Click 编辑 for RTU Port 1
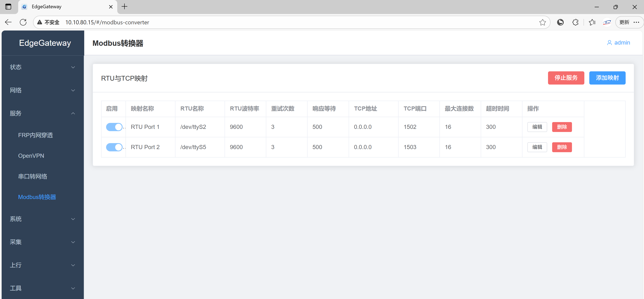 pos(537,127)
